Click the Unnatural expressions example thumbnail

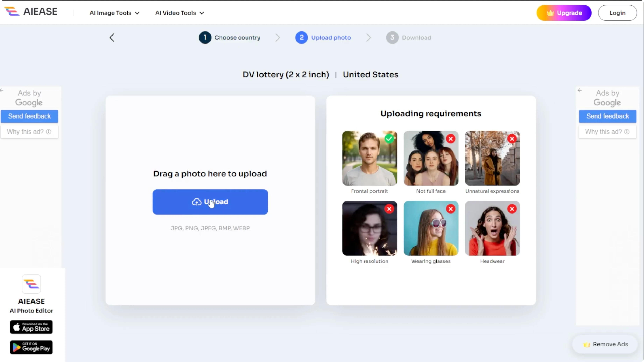tap(492, 158)
